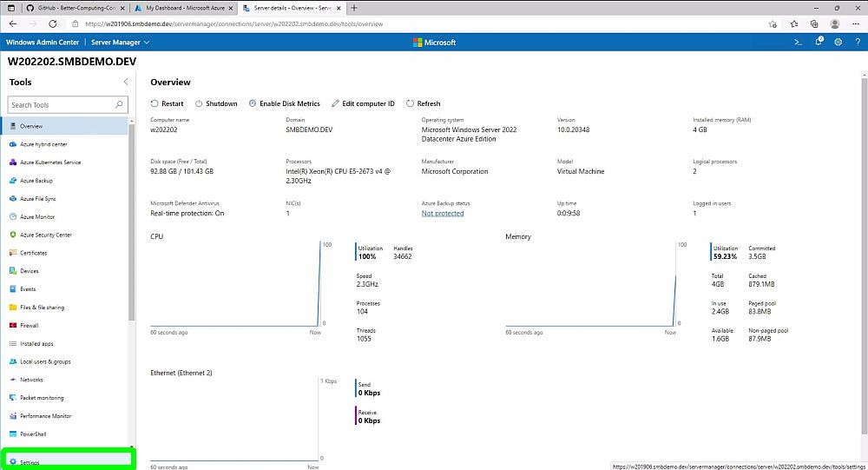
Task: Go back in browser
Action: click(x=13, y=23)
